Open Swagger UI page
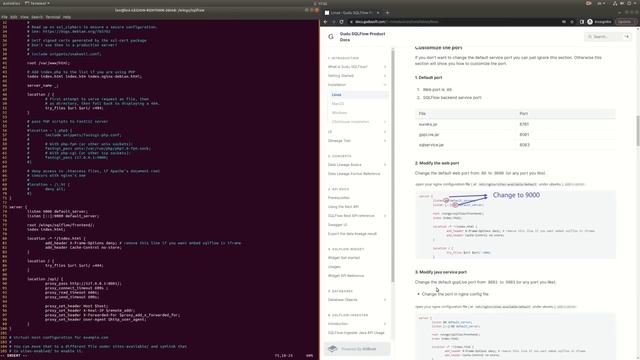This screenshot has width=640, height=360. [x=338, y=225]
